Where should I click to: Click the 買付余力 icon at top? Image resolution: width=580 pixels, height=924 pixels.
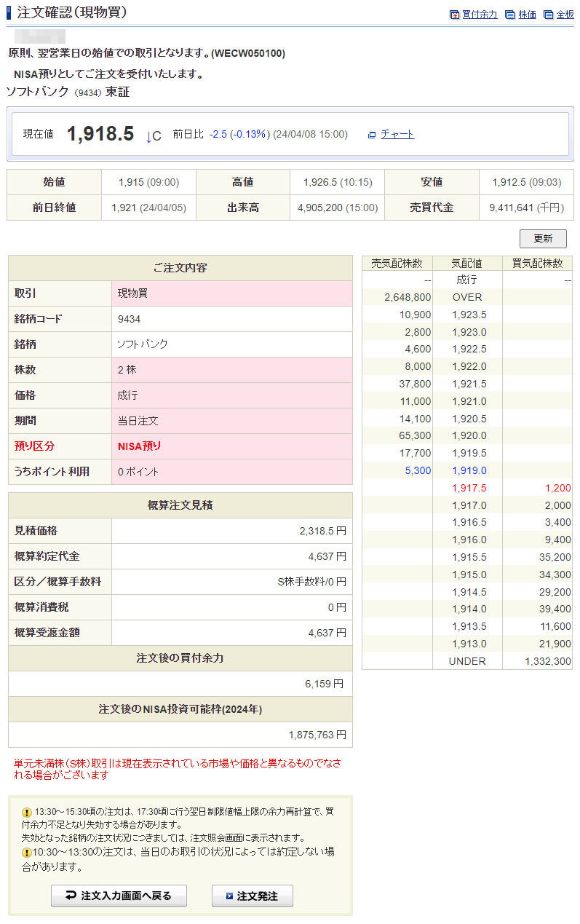455,15
